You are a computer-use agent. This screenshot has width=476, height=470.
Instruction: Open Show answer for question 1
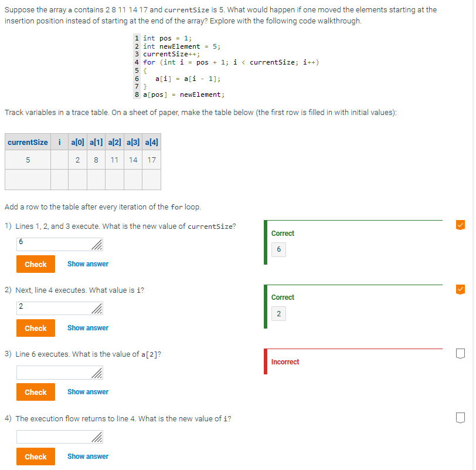point(87,264)
